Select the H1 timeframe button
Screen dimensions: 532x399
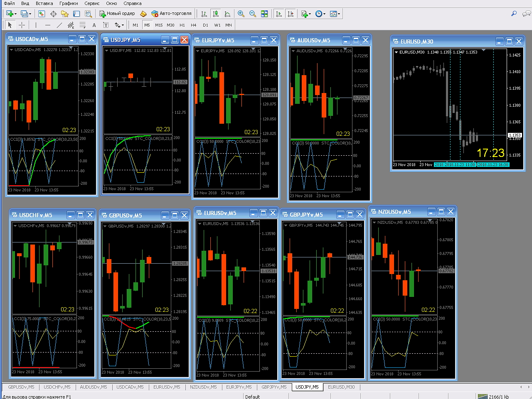(182, 25)
